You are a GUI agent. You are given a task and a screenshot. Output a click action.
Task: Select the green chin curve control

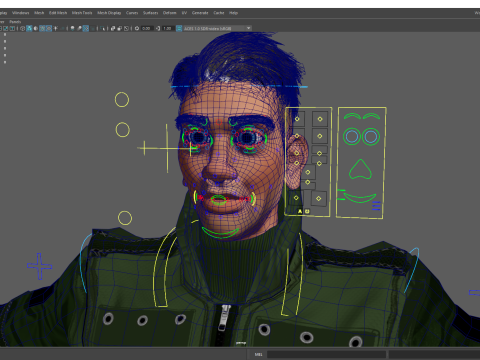pyautogui.click(x=220, y=233)
